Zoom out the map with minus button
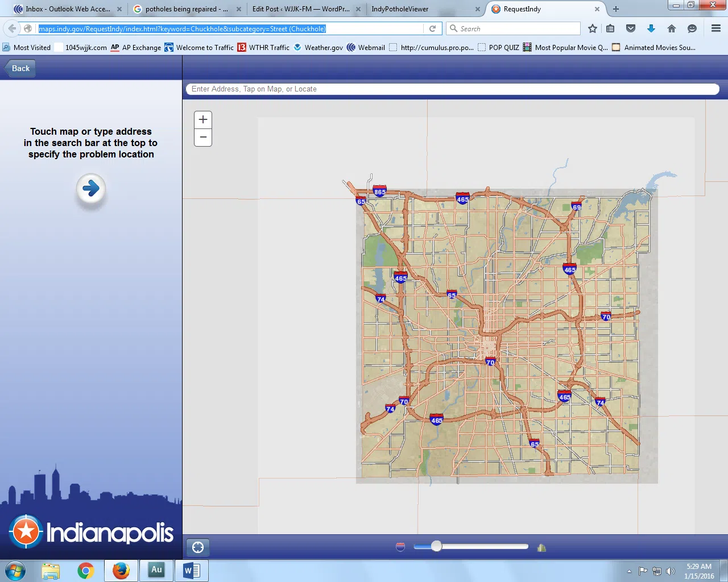 click(x=203, y=138)
